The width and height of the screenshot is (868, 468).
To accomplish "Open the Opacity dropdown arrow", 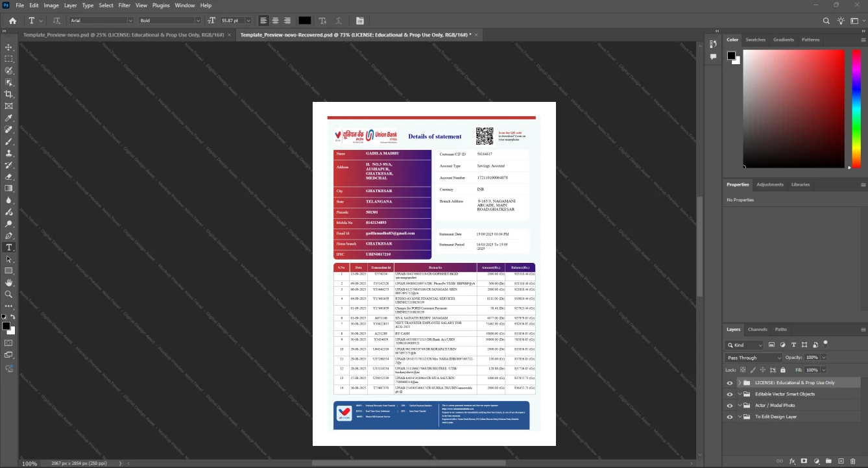I will pyautogui.click(x=824, y=358).
